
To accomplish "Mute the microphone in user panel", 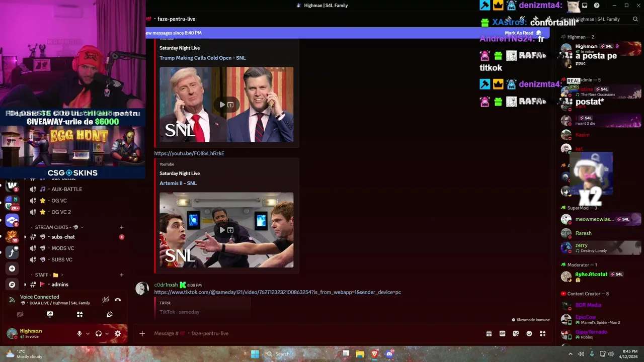I will [x=79, y=333].
